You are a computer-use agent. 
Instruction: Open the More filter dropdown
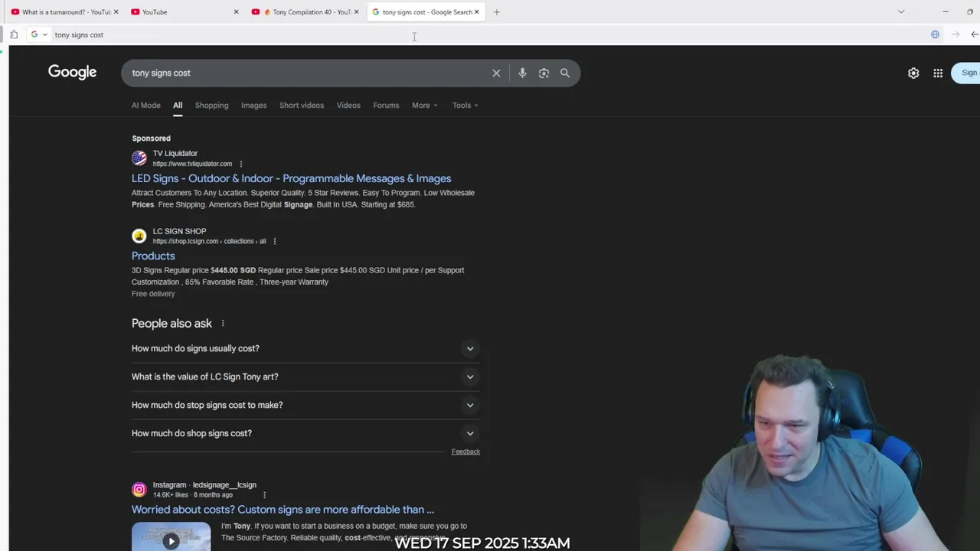click(424, 106)
